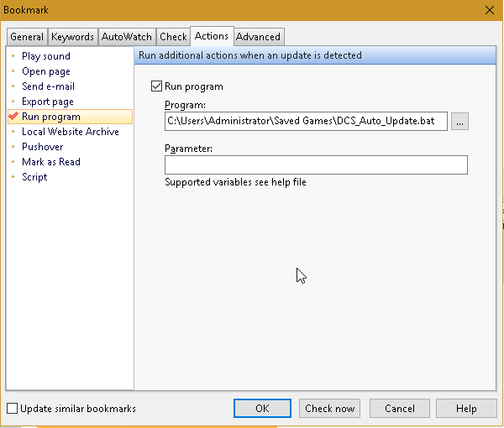Screen dimensions: 504x428
Task: Select the Actions tab
Action: click(x=212, y=36)
